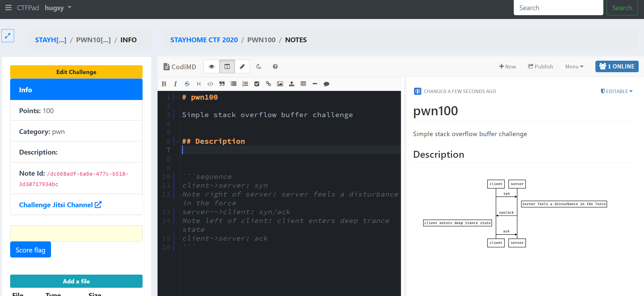This screenshot has width=644, height=296.
Task: Click the upload image icon
Action: 292,84
